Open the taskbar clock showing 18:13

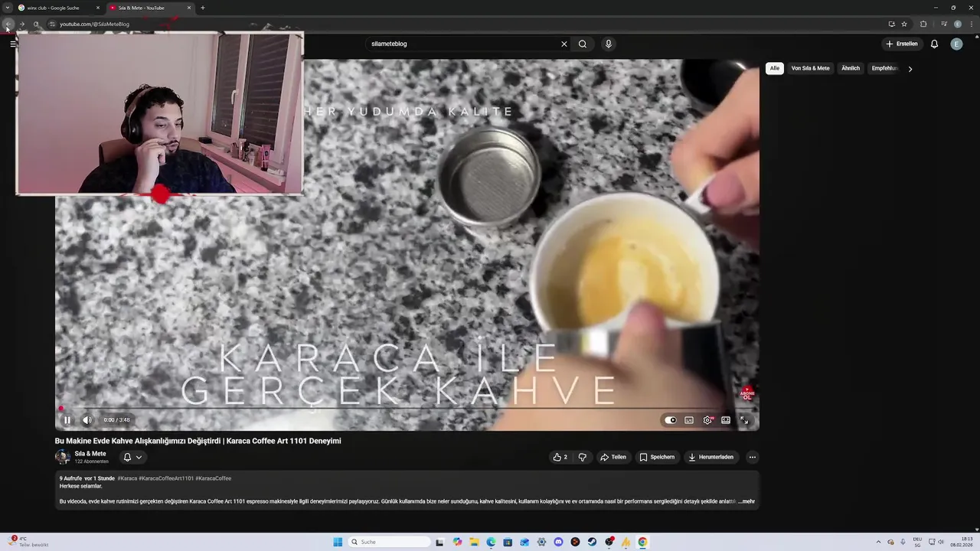[962, 542]
